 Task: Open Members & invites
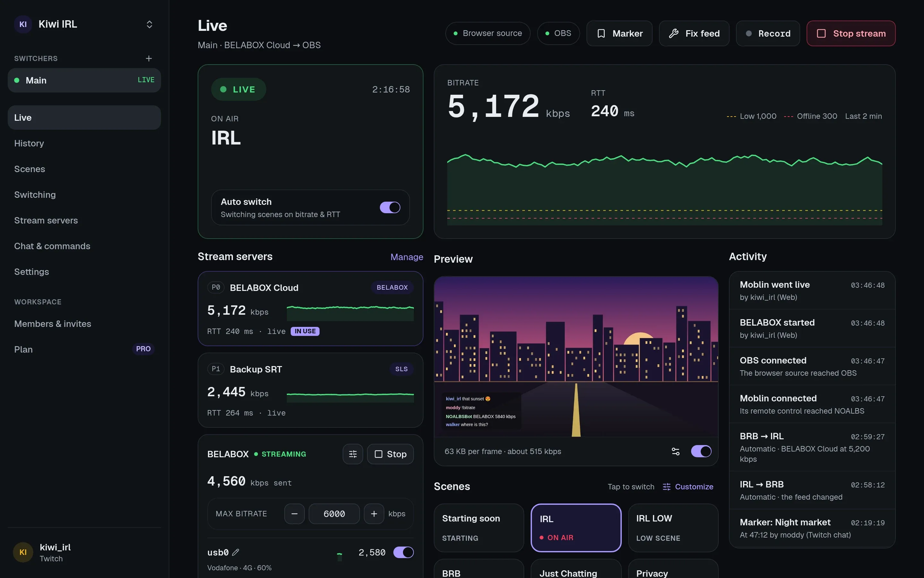(84, 324)
